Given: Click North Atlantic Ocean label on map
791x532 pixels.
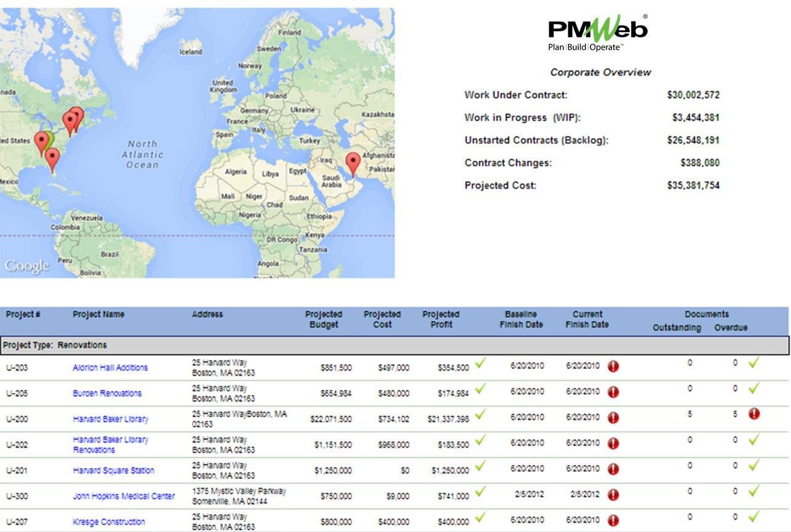Looking at the screenshot, I should pos(143,154).
